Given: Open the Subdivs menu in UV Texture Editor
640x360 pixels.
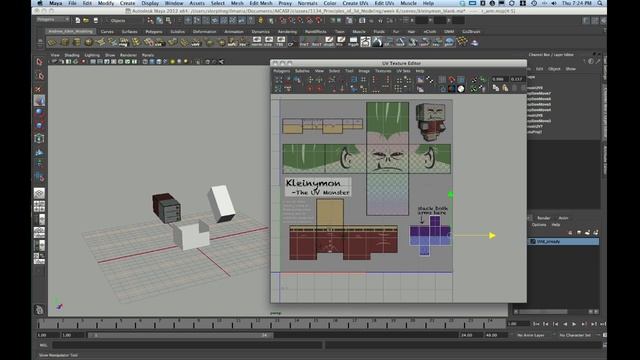Looking at the screenshot, I should click(x=302, y=71).
